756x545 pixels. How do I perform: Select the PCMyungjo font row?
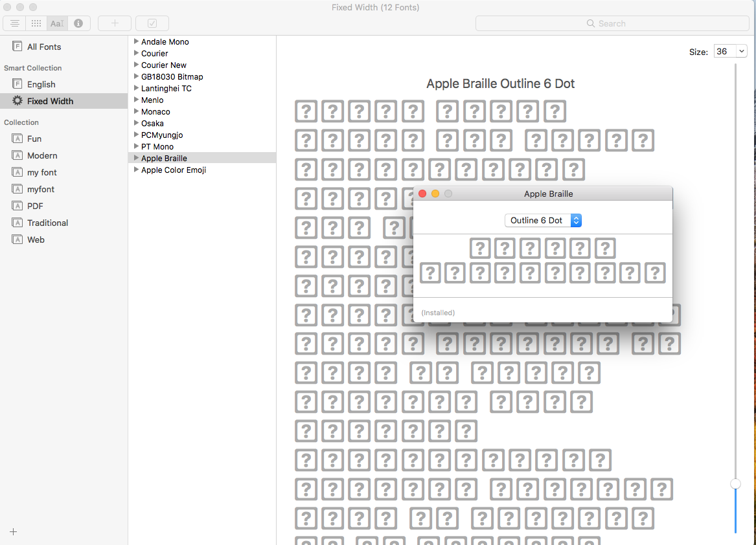202,135
